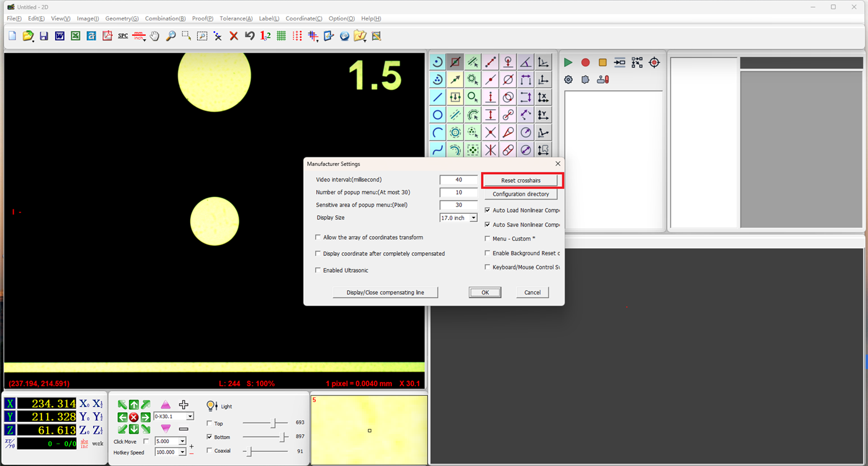Click the red X delete icon
Screen dimensions: 868x466
coord(234,36)
